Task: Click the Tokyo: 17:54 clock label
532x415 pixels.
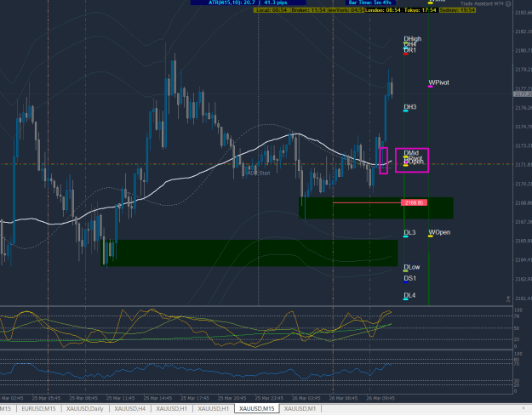Action: pos(420,10)
